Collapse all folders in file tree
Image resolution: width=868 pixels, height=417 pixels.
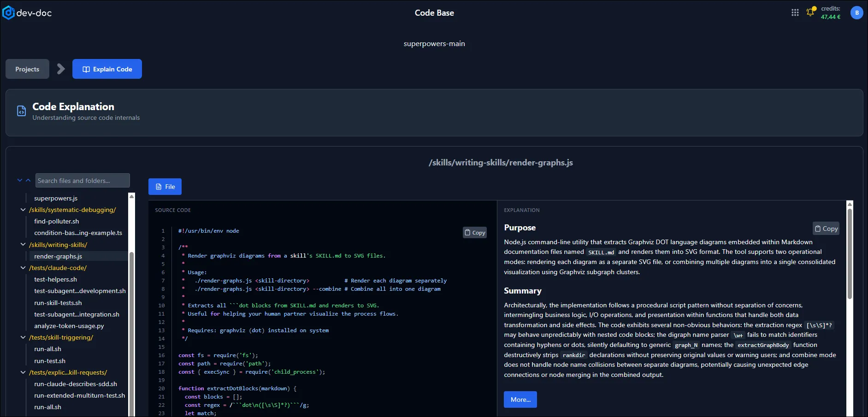[28, 180]
